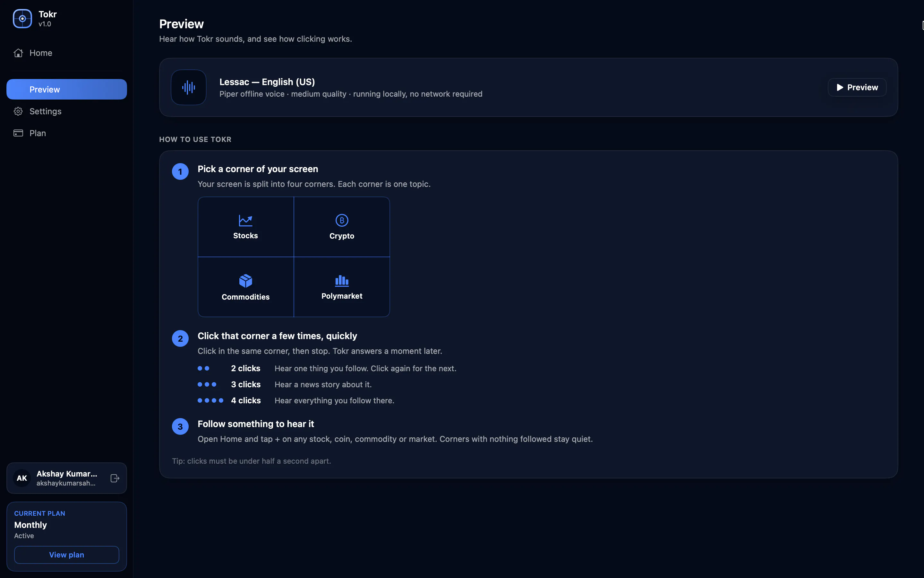Screen dimensions: 924x578
Task: Click the Akshay Kumar account name
Action: (67, 474)
